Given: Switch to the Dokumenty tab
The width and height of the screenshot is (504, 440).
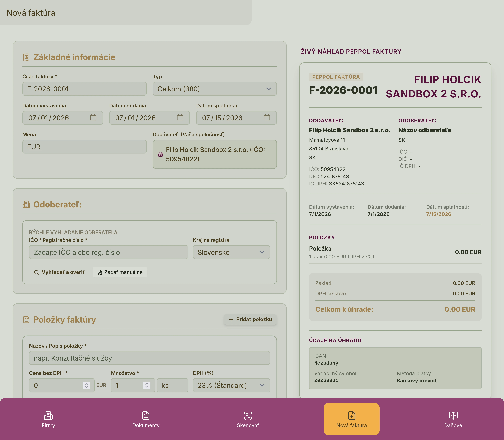Looking at the screenshot, I should 146,419.
